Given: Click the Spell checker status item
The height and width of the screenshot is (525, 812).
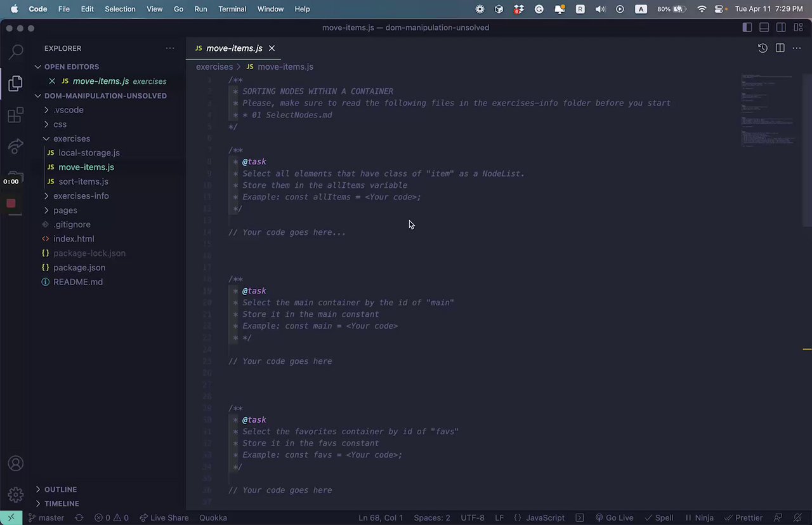Looking at the screenshot, I should pyautogui.click(x=658, y=517).
